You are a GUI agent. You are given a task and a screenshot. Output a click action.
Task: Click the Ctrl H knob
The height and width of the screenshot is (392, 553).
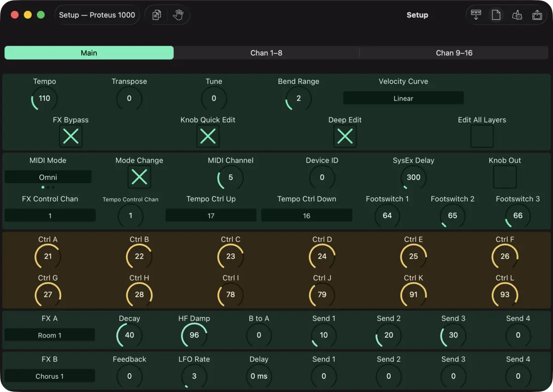[x=139, y=294]
